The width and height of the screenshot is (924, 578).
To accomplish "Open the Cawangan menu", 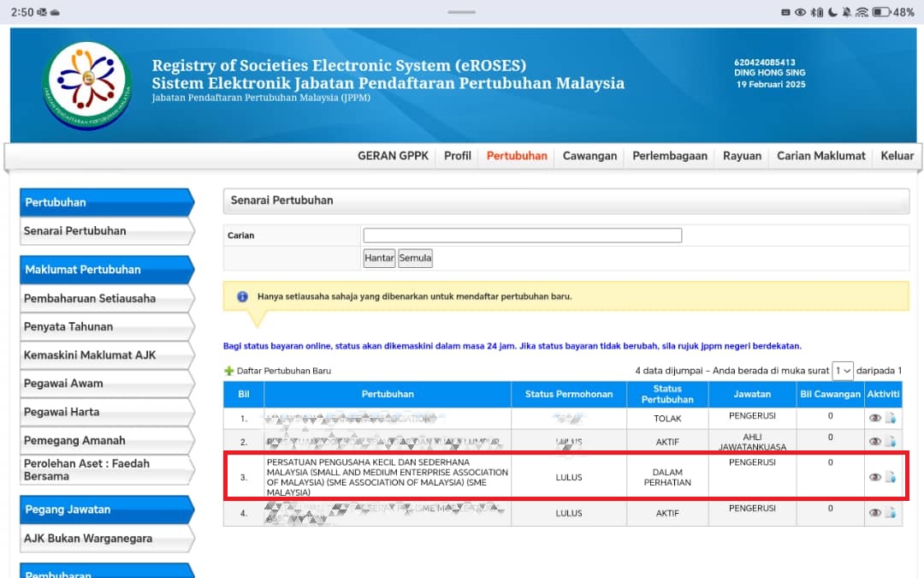I will (589, 156).
